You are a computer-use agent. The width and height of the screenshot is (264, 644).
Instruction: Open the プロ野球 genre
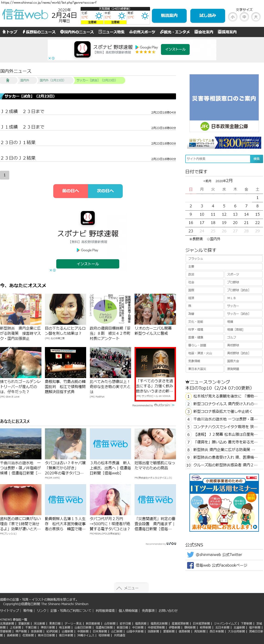coord(243,282)
